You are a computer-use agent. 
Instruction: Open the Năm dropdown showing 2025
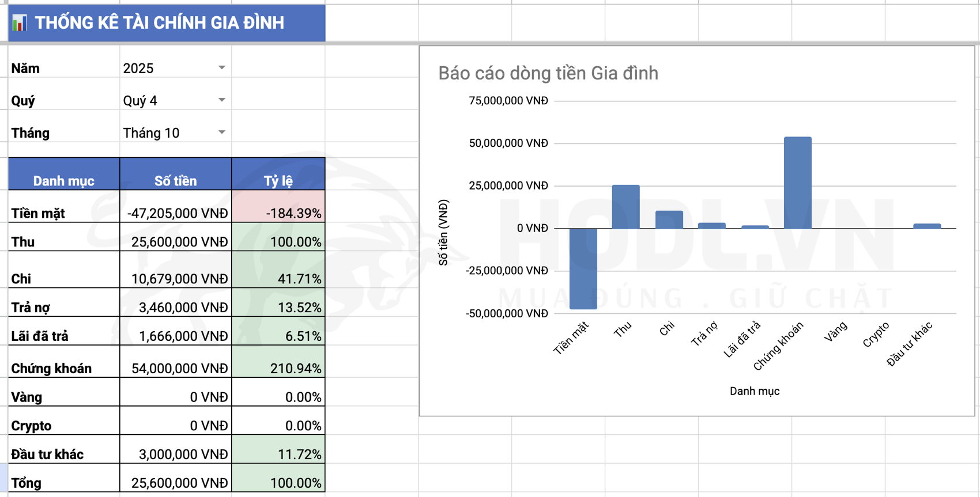click(x=221, y=68)
